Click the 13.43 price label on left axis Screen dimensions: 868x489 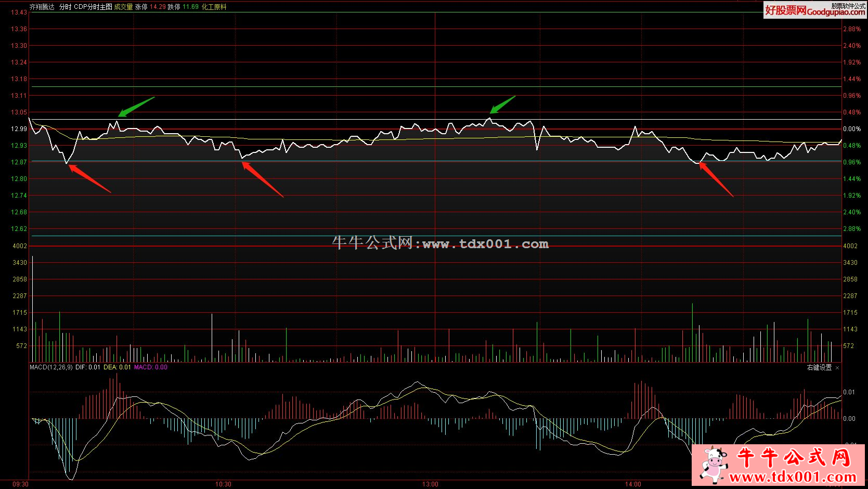[19, 12]
